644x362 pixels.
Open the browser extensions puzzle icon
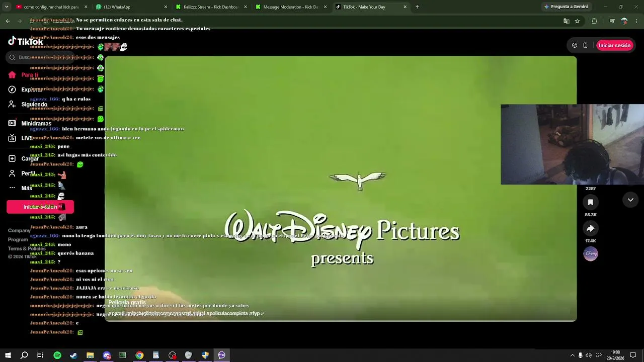pyautogui.click(x=594, y=21)
